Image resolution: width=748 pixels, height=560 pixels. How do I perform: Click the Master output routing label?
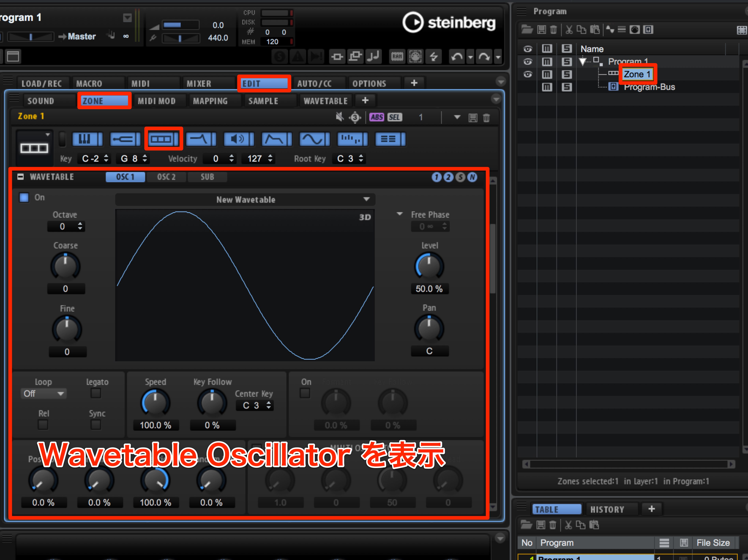81,36
